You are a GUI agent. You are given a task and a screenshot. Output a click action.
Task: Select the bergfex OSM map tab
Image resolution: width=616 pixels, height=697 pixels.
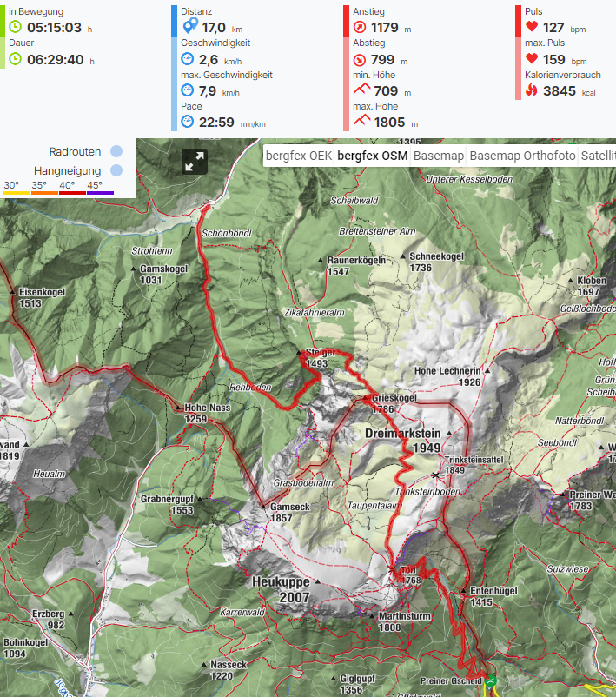pos(373,156)
